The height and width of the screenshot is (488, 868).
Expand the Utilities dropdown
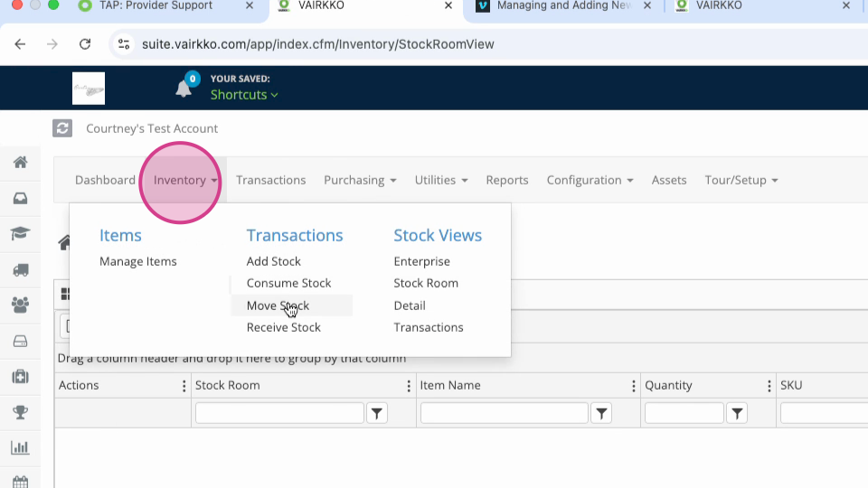pos(441,181)
